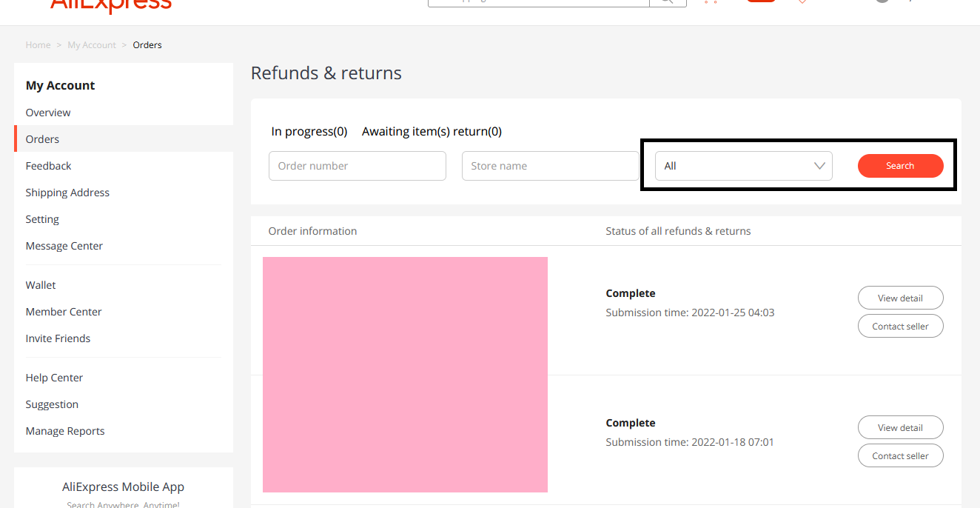Expand the All status dropdown arrow
The width and height of the screenshot is (980, 508).
[x=819, y=166]
